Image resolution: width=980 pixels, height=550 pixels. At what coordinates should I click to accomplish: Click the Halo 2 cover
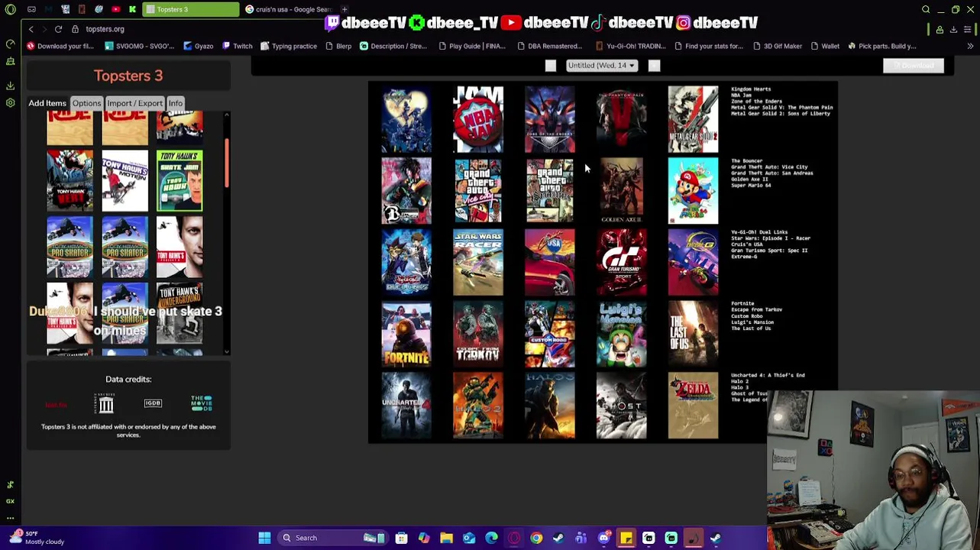point(478,406)
